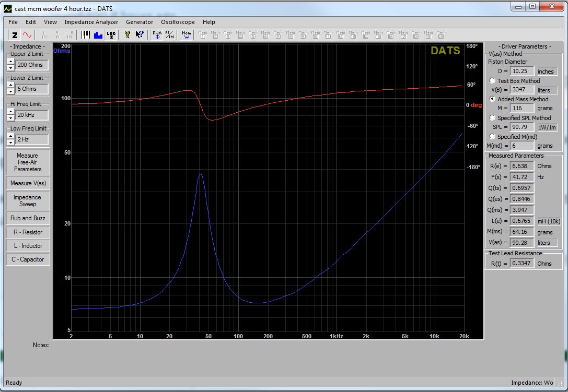This screenshot has width=568, height=392.
Task: Open the Edit menu
Action: [x=31, y=22]
